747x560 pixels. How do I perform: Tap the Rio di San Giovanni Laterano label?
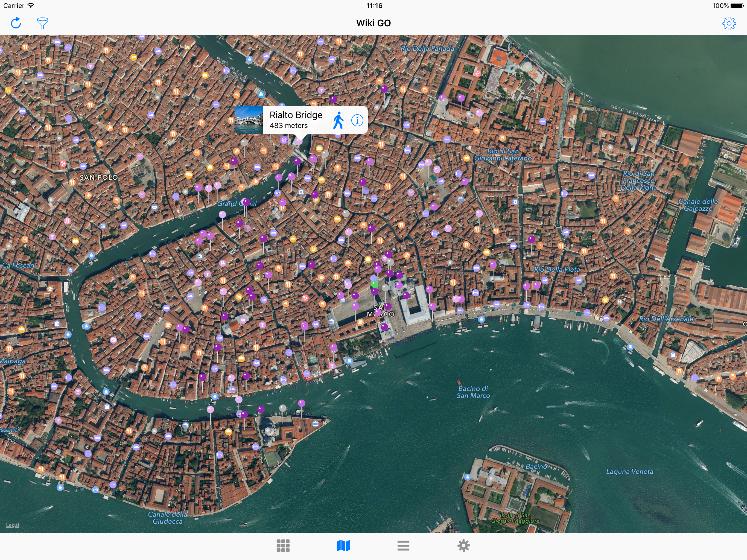click(503, 155)
